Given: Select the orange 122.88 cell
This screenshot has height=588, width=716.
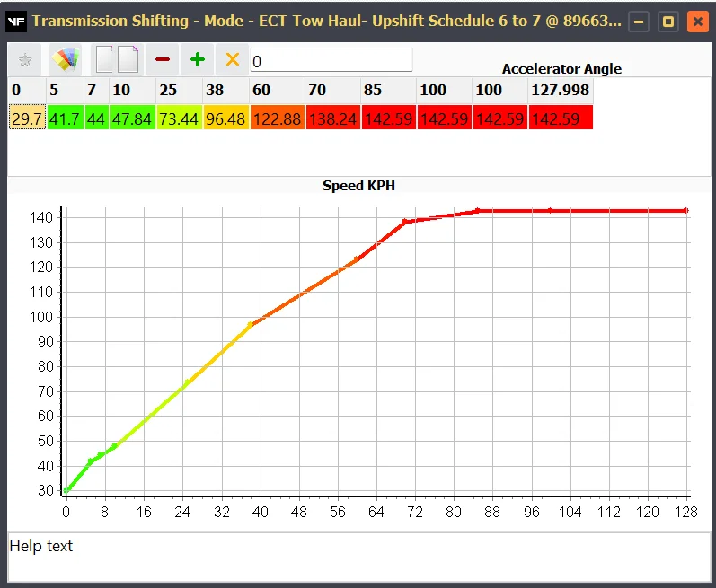Looking at the screenshot, I should tap(277, 118).
